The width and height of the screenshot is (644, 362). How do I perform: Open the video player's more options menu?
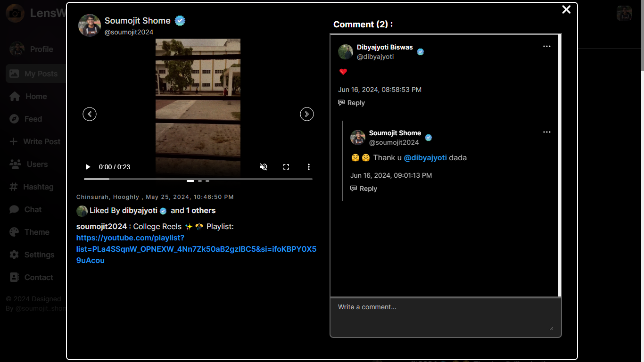309,167
